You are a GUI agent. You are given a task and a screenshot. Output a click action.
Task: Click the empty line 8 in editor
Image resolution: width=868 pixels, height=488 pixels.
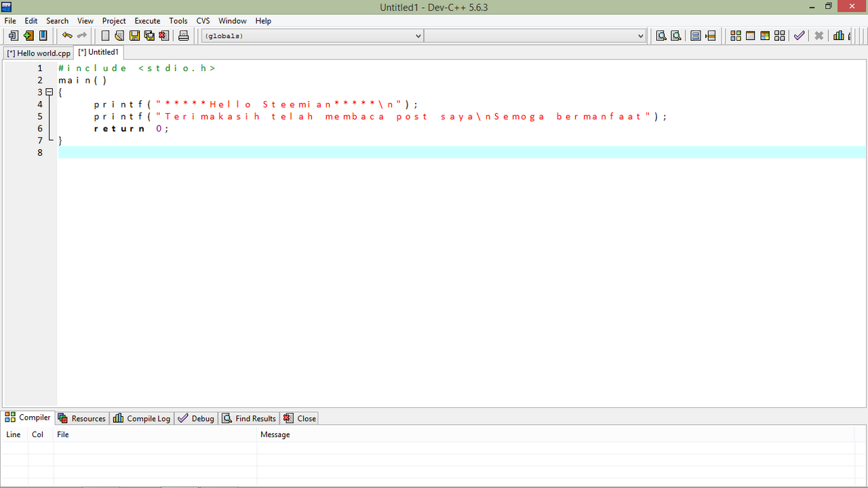pos(407,152)
